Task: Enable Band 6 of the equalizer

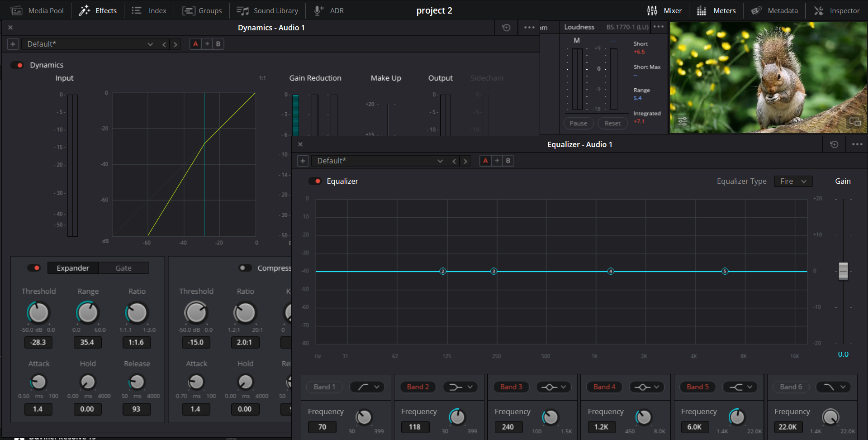Action: pos(791,387)
